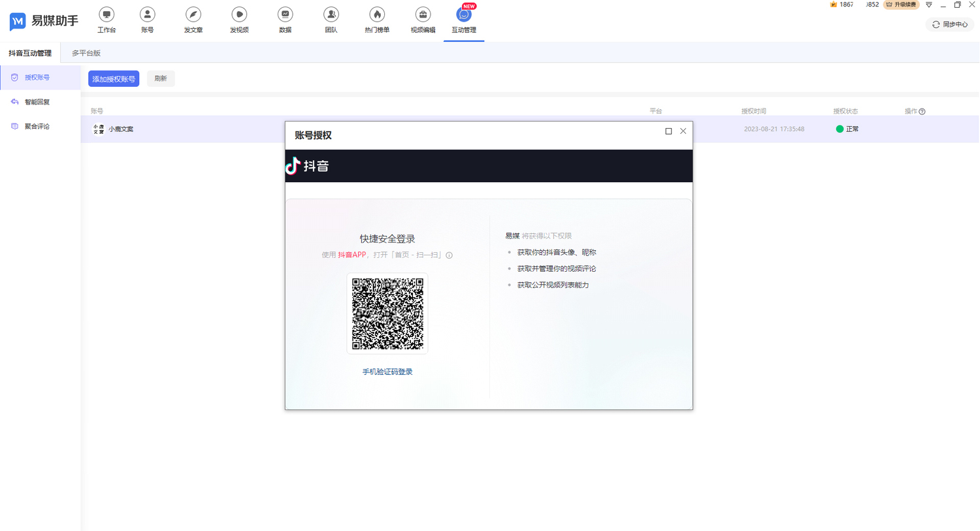Click the 刷新 refresh button
This screenshot has height=531, width=980.
click(x=161, y=79)
